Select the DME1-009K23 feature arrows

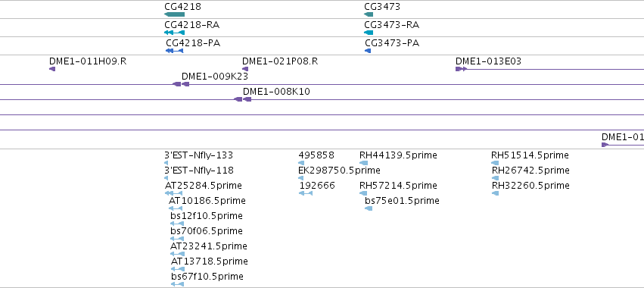(181, 84)
